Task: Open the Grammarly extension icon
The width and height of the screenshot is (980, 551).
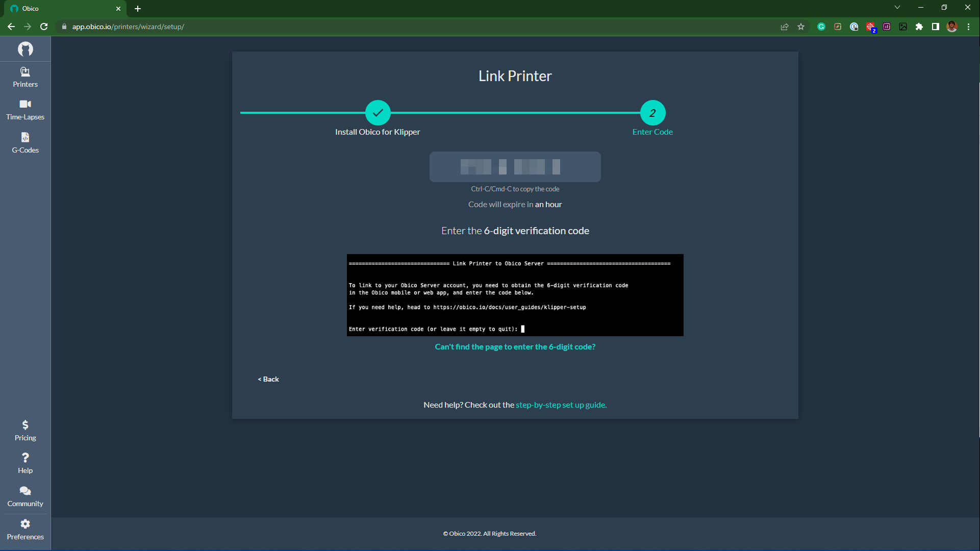Action: (821, 27)
